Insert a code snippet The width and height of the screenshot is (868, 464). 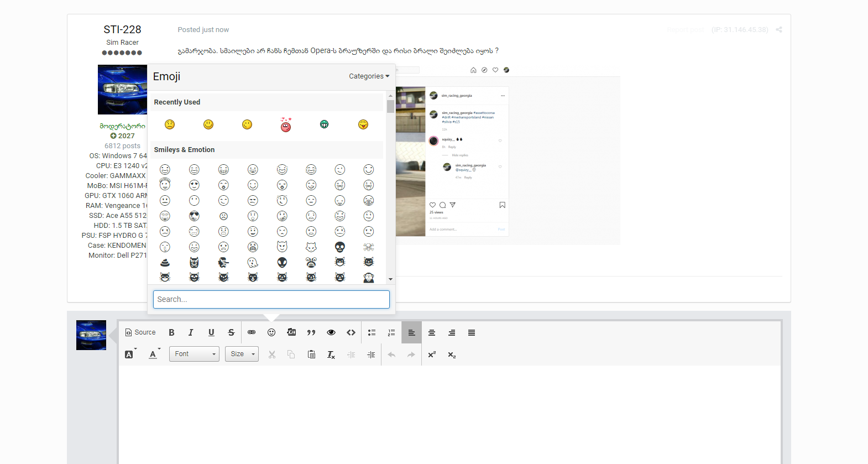click(x=351, y=332)
